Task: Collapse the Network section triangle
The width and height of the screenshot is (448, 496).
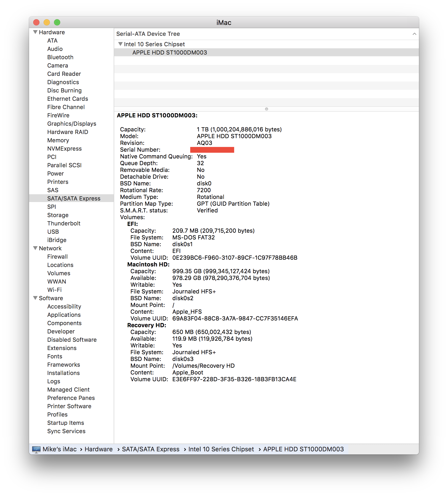Action: pos(35,248)
